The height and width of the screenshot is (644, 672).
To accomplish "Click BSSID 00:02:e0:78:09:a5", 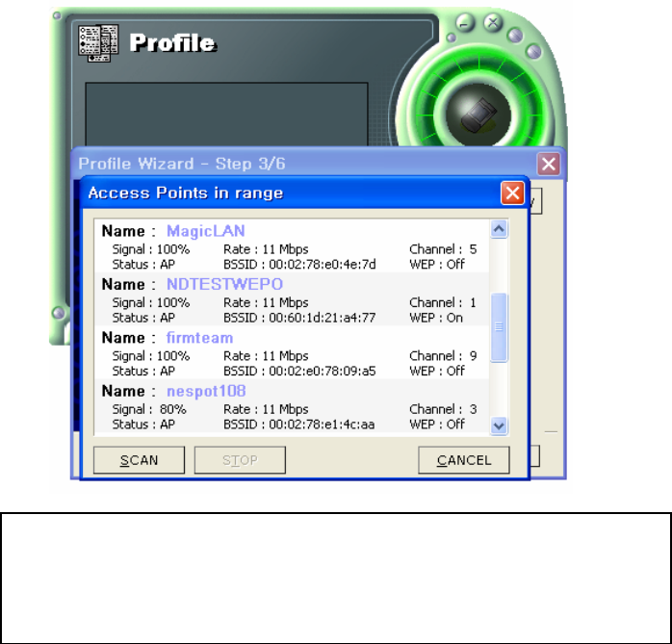I will [x=299, y=371].
